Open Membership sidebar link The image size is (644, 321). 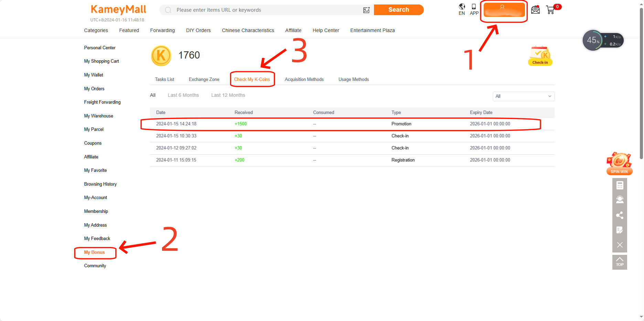tap(96, 211)
